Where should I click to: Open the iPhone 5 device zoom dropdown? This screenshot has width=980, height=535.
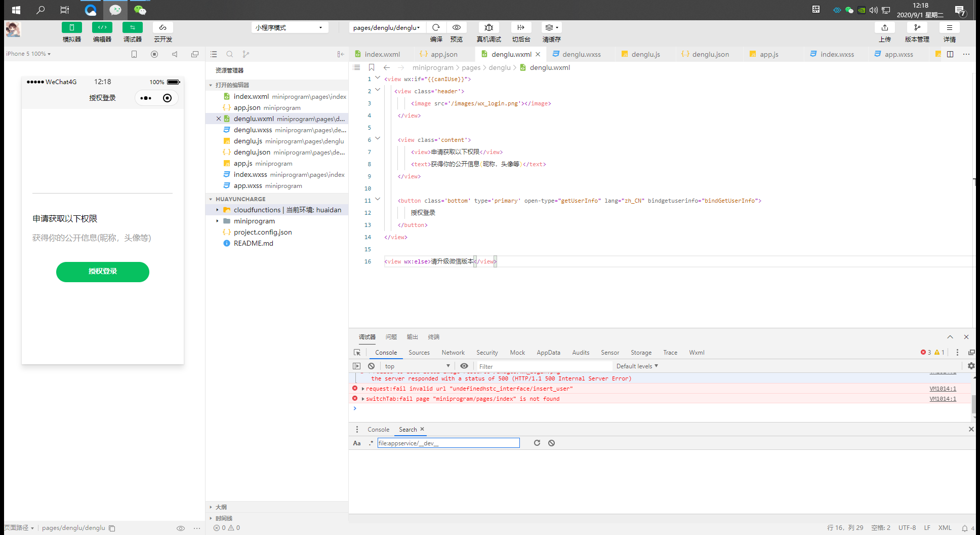(28, 54)
